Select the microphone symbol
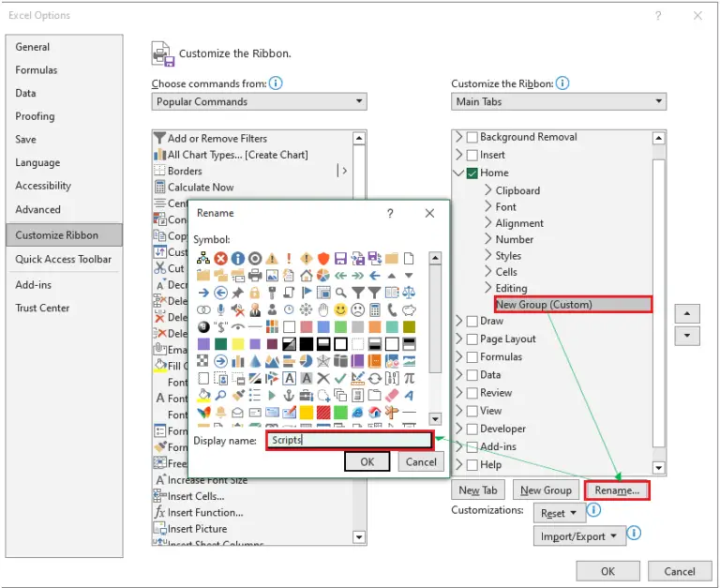The height and width of the screenshot is (588, 720). pyautogui.click(x=220, y=309)
